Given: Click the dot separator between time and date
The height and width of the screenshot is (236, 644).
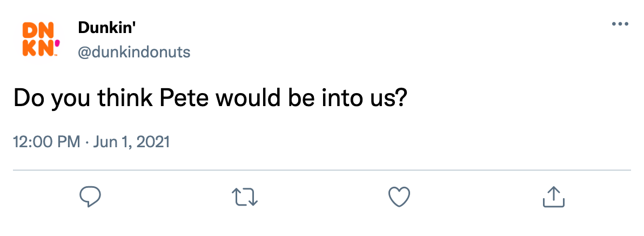Looking at the screenshot, I should (87, 142).
